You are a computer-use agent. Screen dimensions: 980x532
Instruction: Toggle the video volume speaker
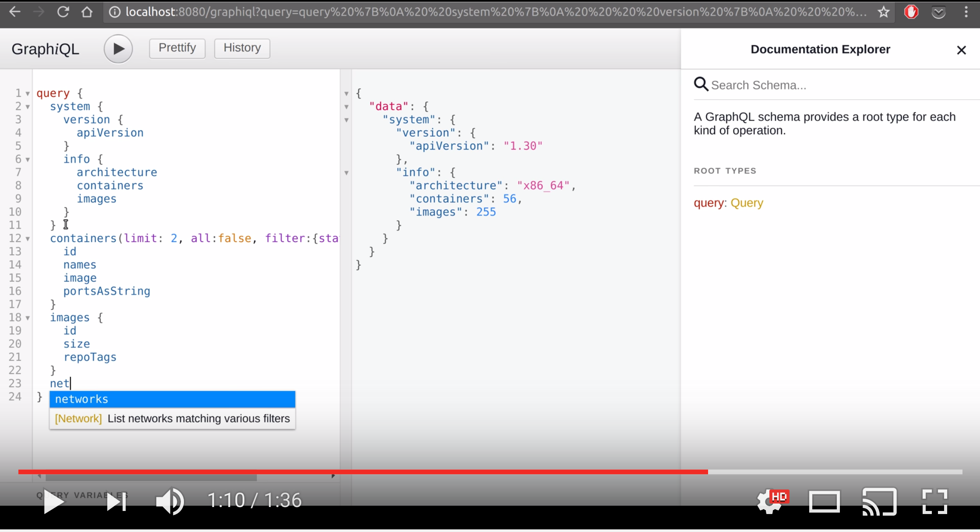170,501
